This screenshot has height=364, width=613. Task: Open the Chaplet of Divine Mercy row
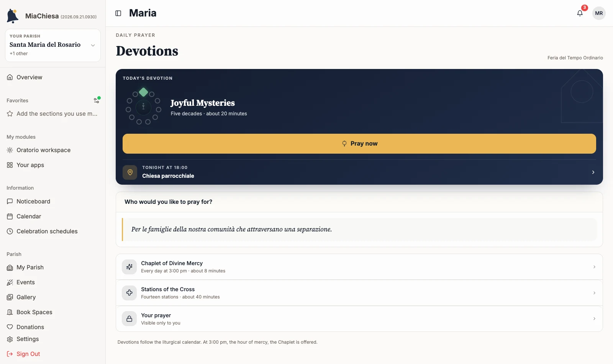click(x=359, y=267)
